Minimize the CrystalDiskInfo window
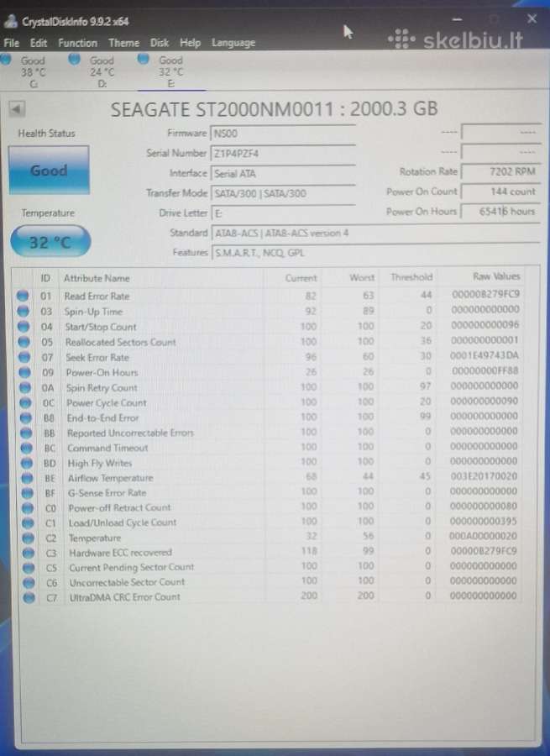The height and width of the screenshot is (756, 550). click(x=458, y=19)
